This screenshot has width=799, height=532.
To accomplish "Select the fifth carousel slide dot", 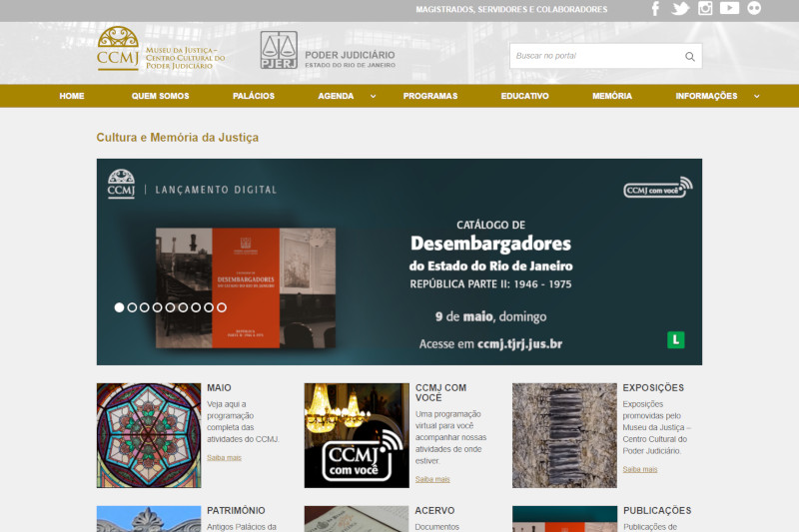I will 170,307.
